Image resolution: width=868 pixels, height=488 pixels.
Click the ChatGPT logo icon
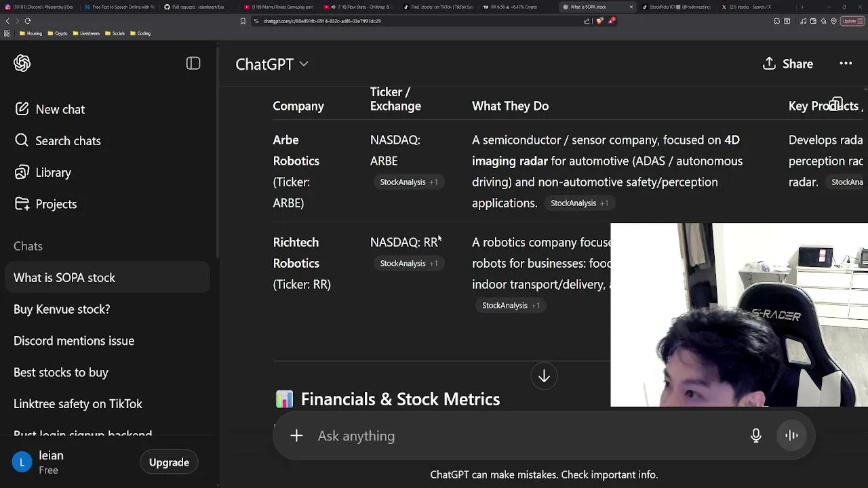22,64
